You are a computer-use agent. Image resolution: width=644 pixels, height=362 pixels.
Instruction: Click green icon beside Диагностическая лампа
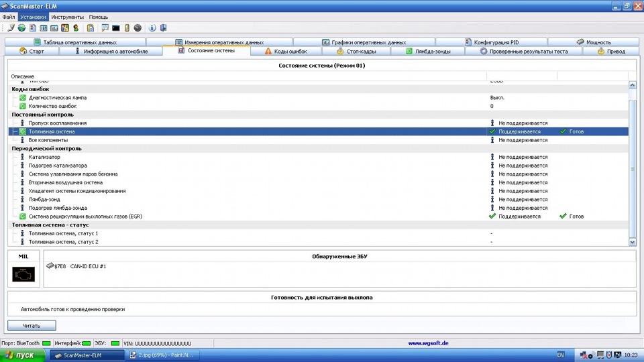pos(23,98)
